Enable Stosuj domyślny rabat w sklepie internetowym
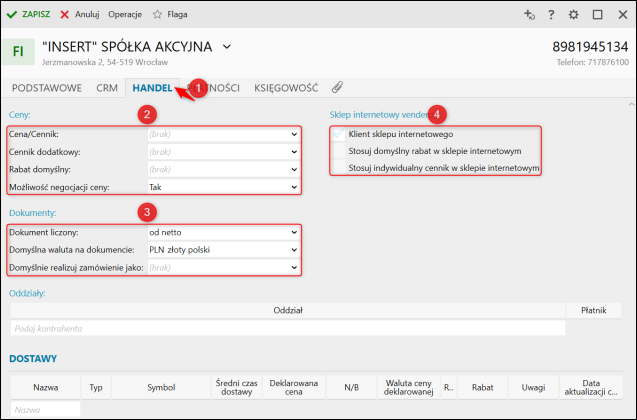Image resolution: width=637 pixels, height=420 pixels. [338, 151]
